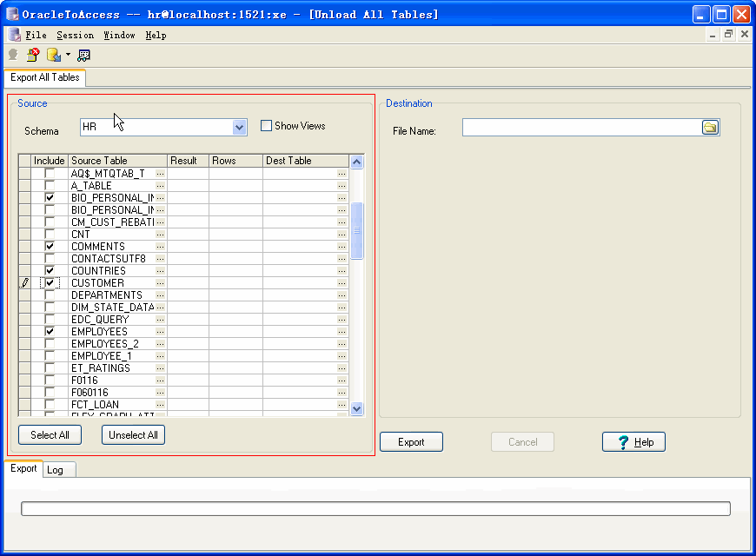Check the Include box for A_TABLE

click(x=50, y=185)
